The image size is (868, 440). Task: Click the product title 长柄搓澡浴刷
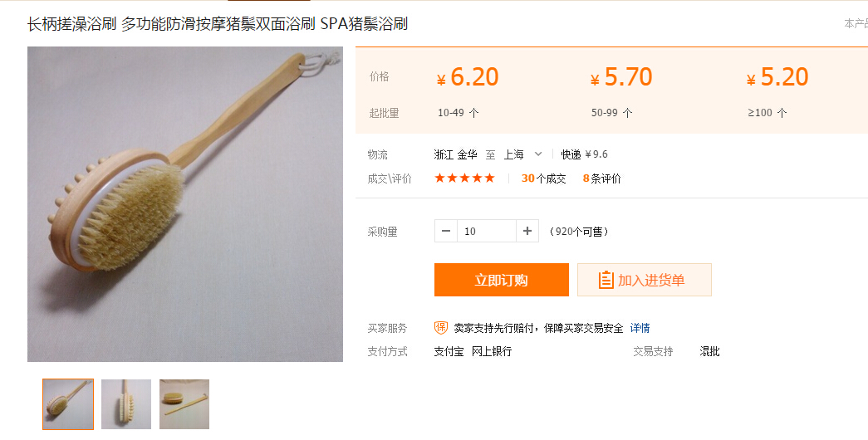72,24
